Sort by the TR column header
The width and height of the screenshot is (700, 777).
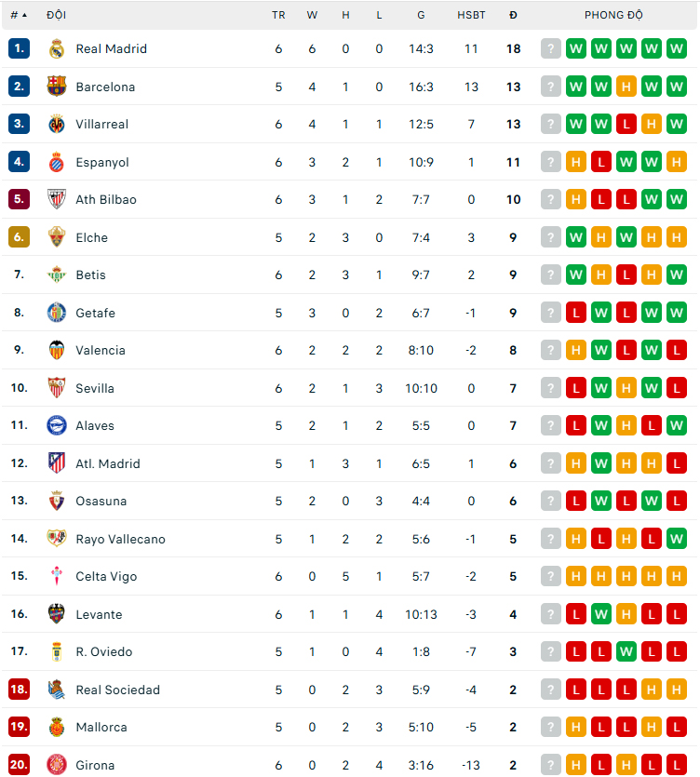tap(278, 16)
